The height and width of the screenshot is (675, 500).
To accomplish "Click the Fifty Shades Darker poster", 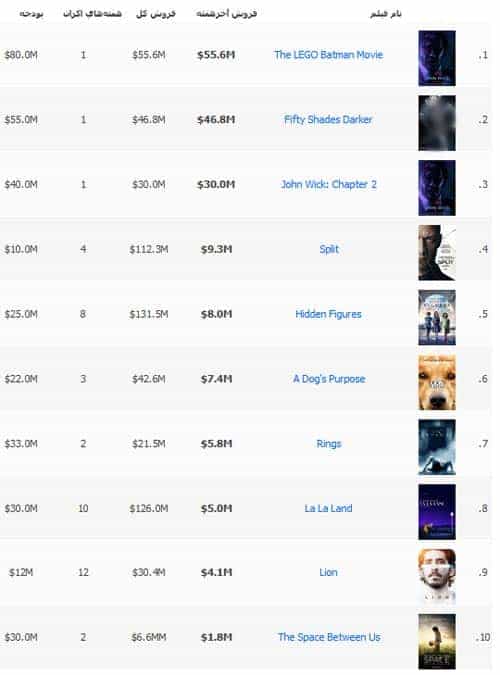I will (437, 123).
